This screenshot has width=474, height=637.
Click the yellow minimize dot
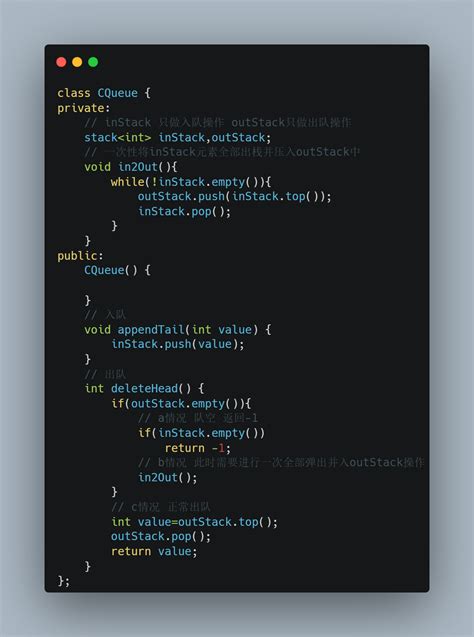[77, 62]
